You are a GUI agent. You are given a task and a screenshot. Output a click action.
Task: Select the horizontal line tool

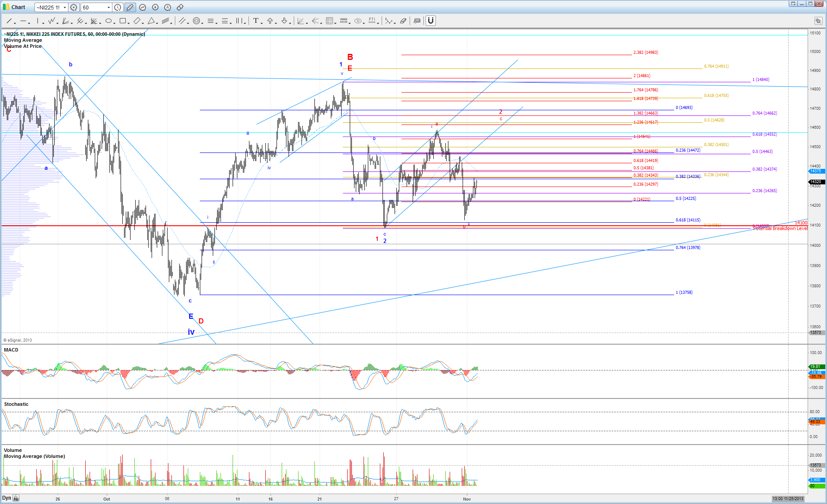tap(23, 21)
